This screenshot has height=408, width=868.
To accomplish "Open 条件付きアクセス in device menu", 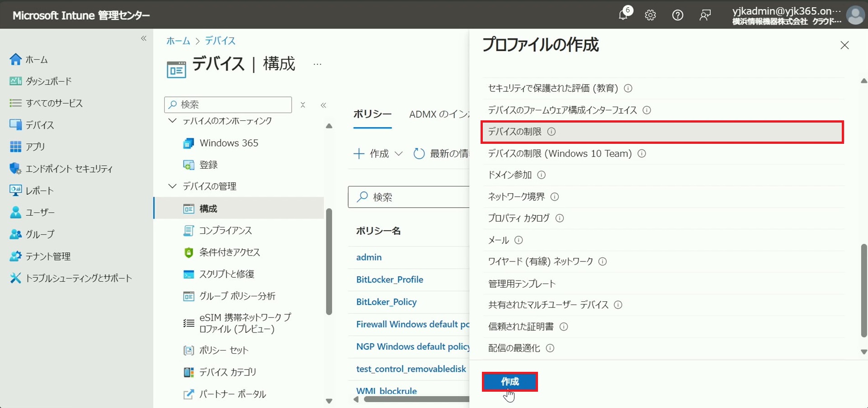I will coord(222,252).
